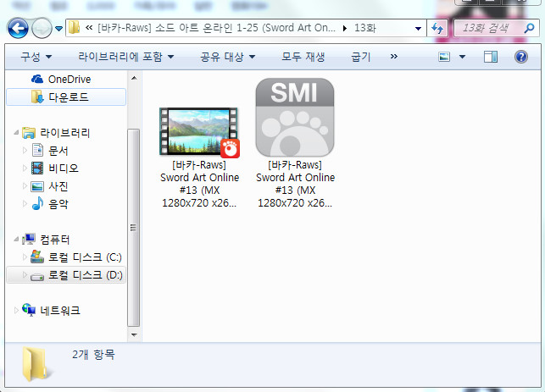Click the magnifier search icon

point(530,28)
